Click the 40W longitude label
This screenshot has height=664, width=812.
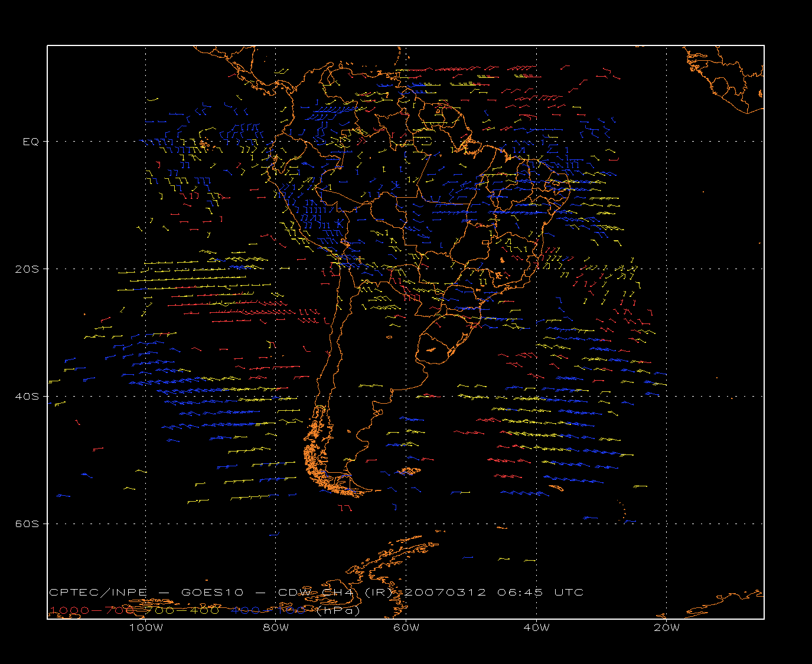click(x=536, y=627)
